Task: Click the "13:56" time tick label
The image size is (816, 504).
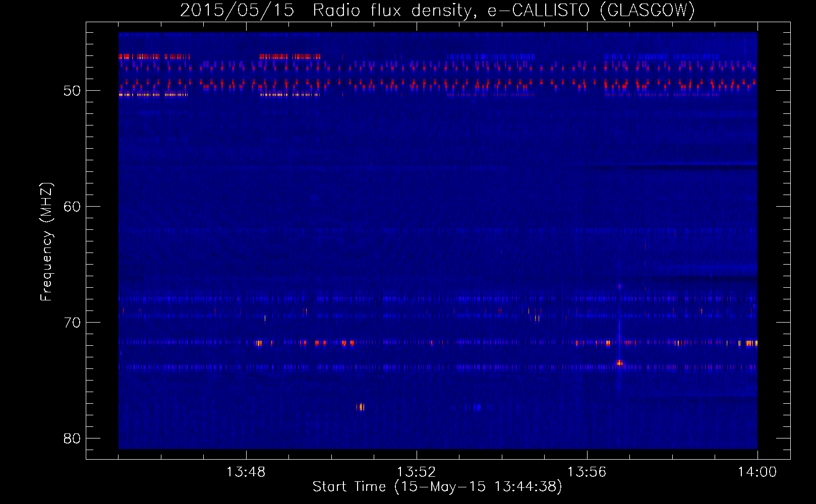Action: 587,472
